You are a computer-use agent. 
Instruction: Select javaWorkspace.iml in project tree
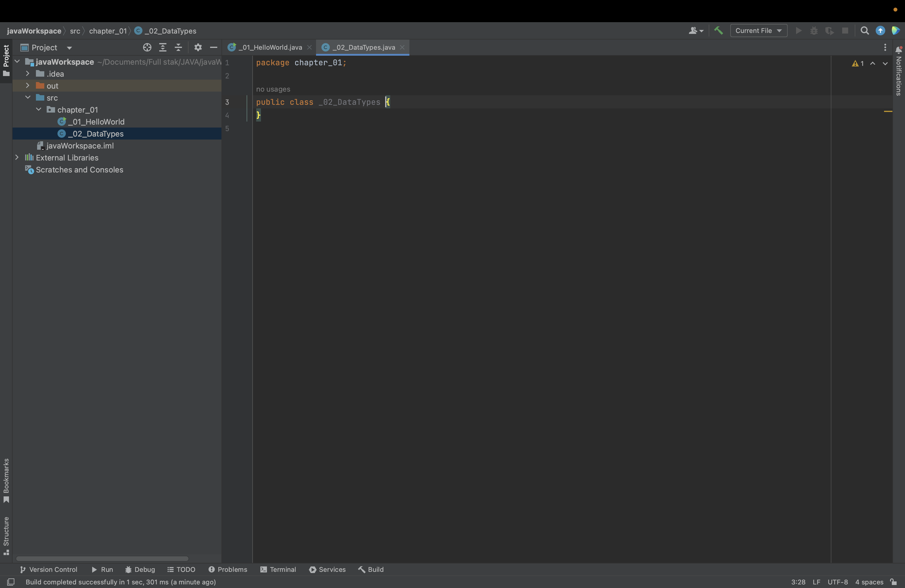(x=80, y=146)
